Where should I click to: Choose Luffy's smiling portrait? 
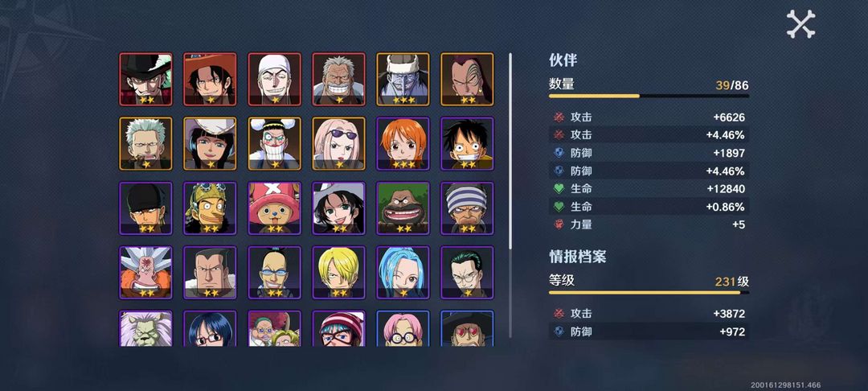[467, 143]
